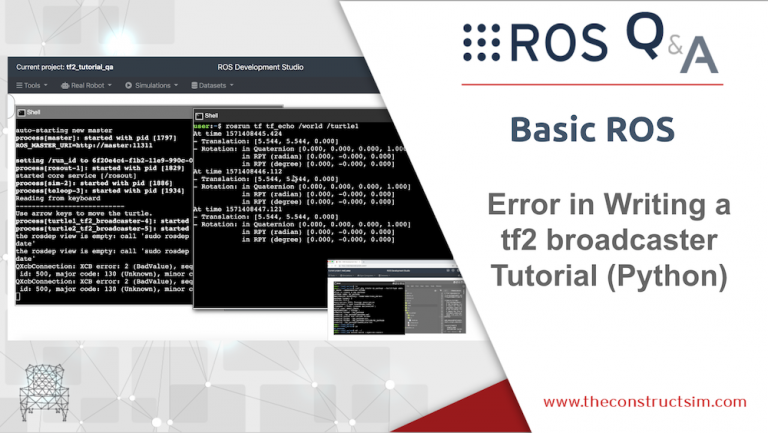This screenshot has width=768, height=433.
Task: Click the 'Tutorial (Python)' title line
Action: coord(609,275)
